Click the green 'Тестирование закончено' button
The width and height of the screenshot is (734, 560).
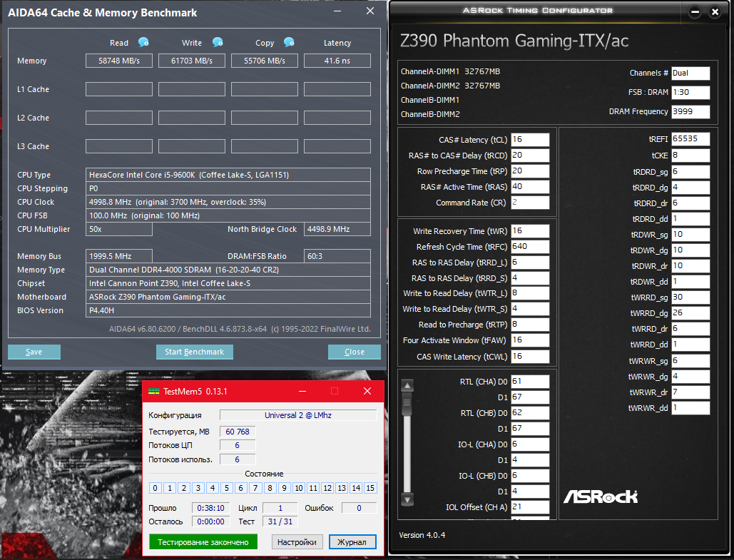tap(203, 541)
